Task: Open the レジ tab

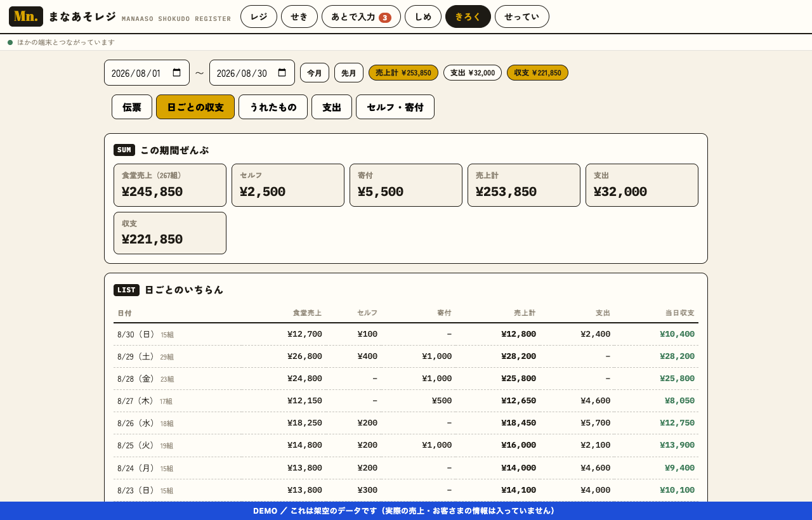Action: pyautogui.click(x=259, y=16)
